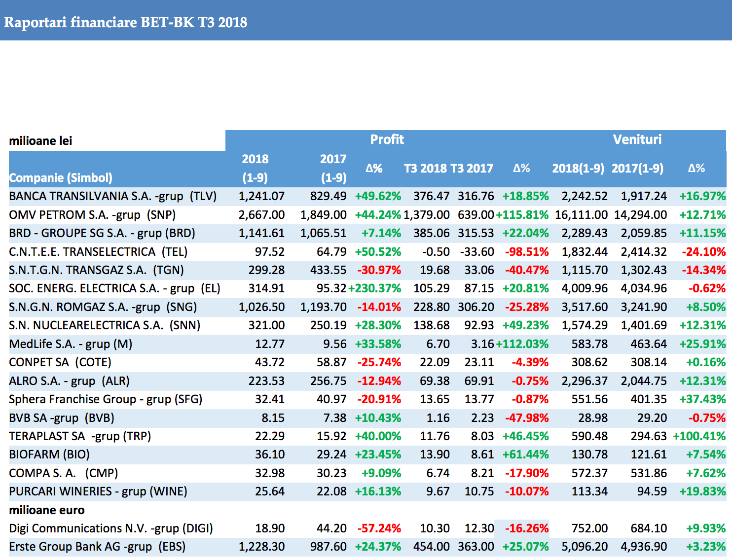The width and height of the screenshot is (732, 560).
Task: Click the 'T3 2017' column header
Action: pos(472,169)
